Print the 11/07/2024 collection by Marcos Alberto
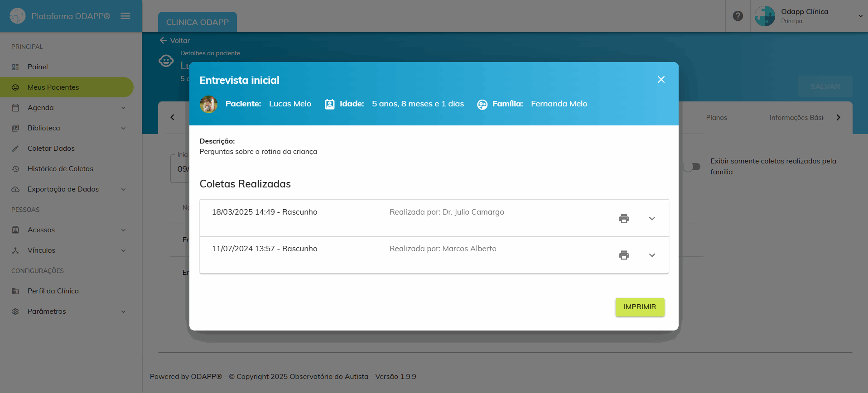The width and height of the screenshot is (868, 393). pos(624,255)
